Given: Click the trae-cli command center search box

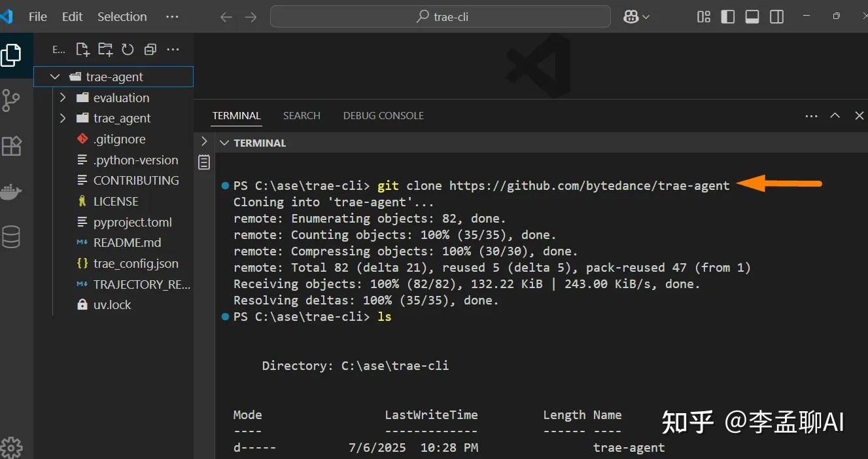Looking at the screenshot, I should (440, 17).
